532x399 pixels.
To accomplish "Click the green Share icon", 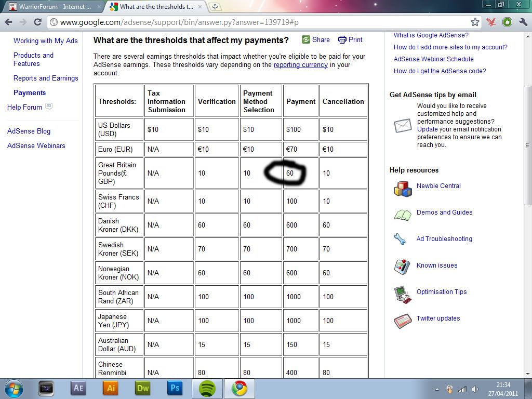I will pyautogui.click(x=305, y=39).
